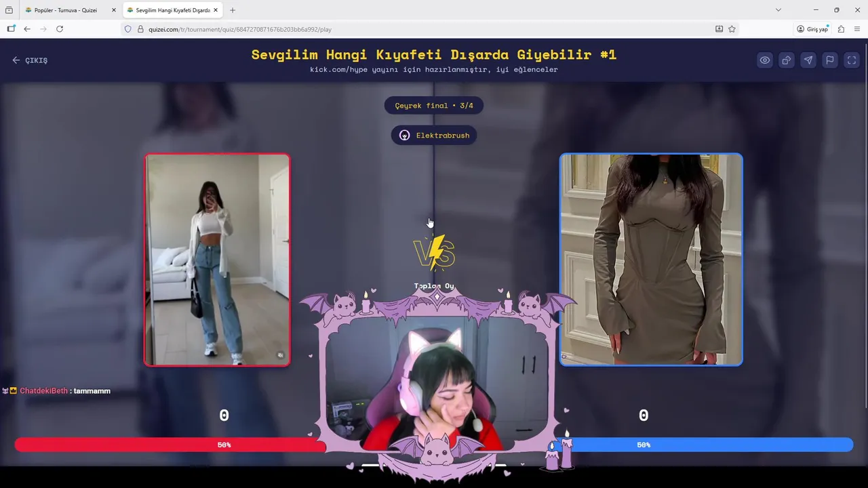The image size is (868, 488).
Task: Click the quiz title Sevgilim Hangi Kıyafeti
Action: (434, 55)
